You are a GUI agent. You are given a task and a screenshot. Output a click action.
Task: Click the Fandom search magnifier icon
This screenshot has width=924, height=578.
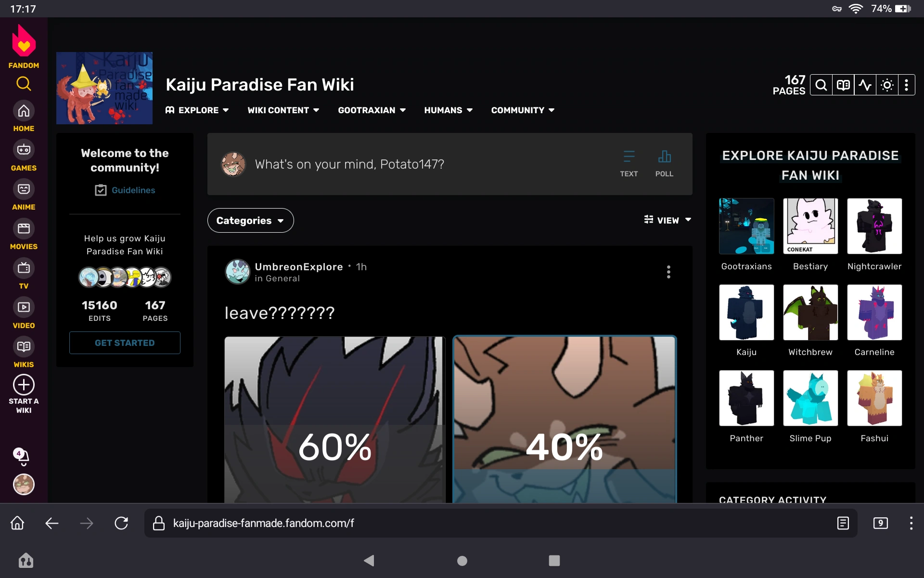(24, 84)
